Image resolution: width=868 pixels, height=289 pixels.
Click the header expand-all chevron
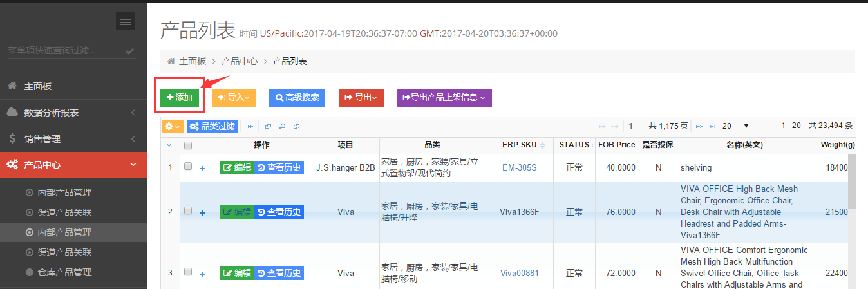[x=169, y=145]
